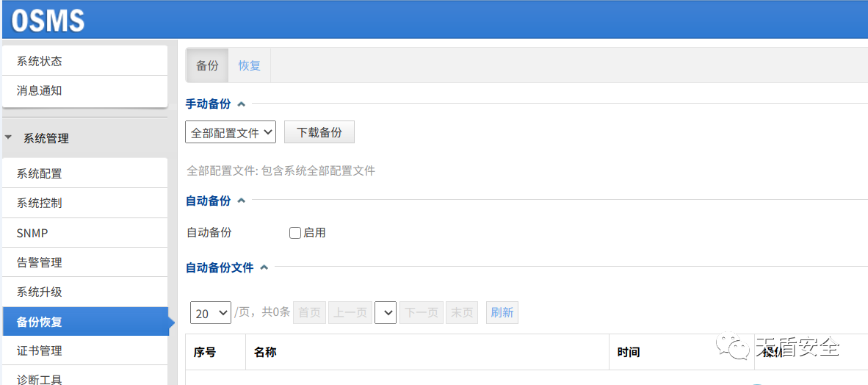Viewport: 868px width, 385px height.
Task: Open 消息通知 in the sidebar
Action: 84,90
